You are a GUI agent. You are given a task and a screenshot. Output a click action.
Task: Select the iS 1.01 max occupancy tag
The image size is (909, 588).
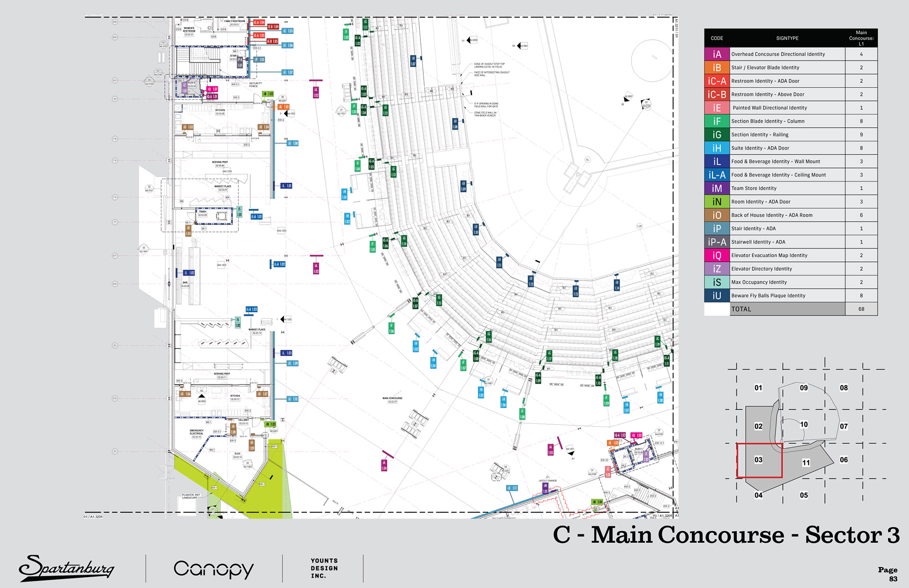pos(239,212)
